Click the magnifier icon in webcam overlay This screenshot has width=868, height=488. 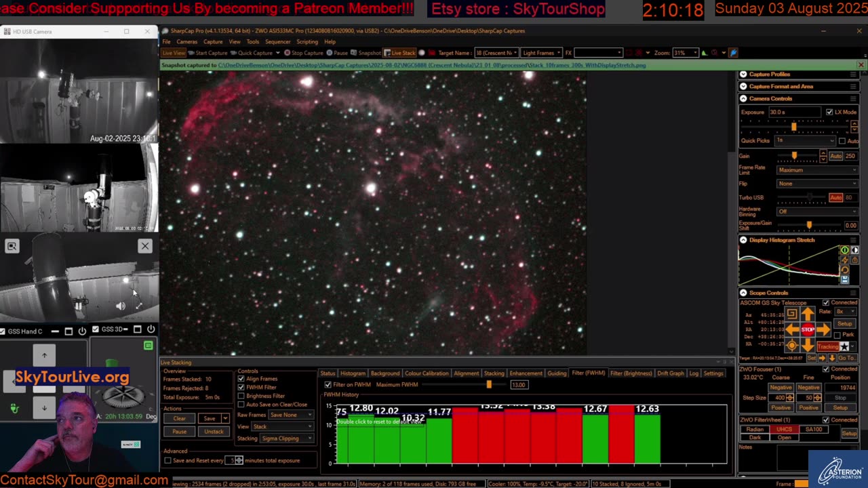tap(12, 246)
